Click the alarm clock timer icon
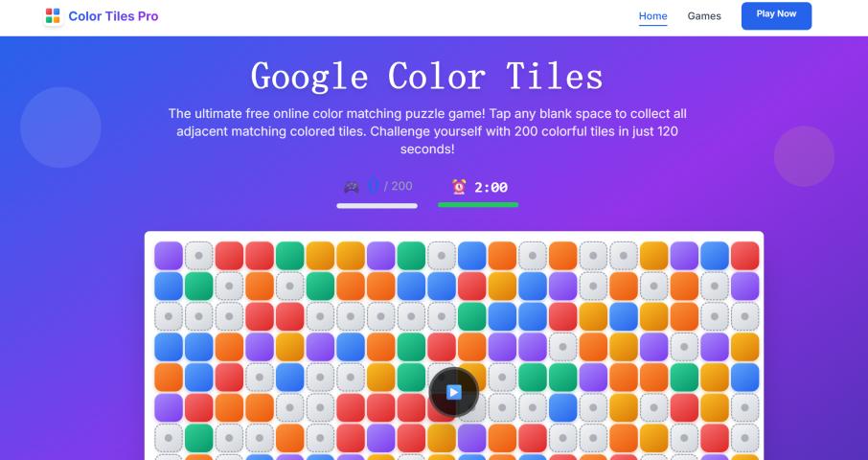The image size is (868, 460). click(x=459, y=187)
